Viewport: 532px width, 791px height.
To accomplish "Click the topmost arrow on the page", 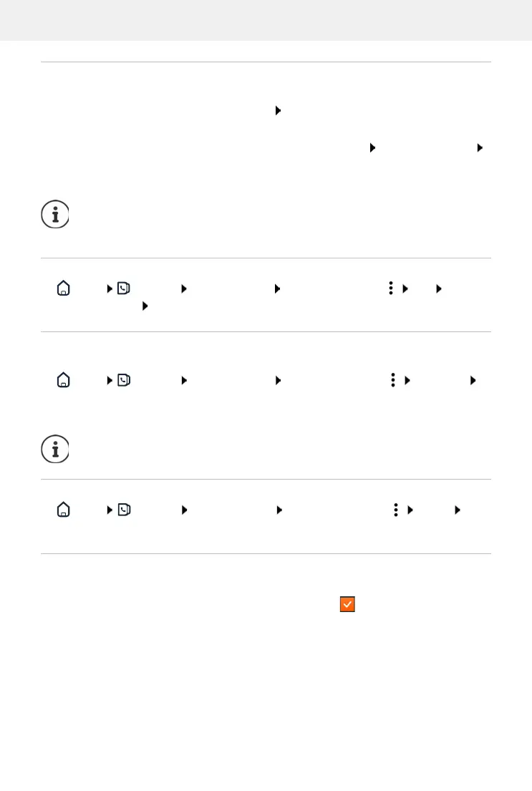I will tap(277, 111).
